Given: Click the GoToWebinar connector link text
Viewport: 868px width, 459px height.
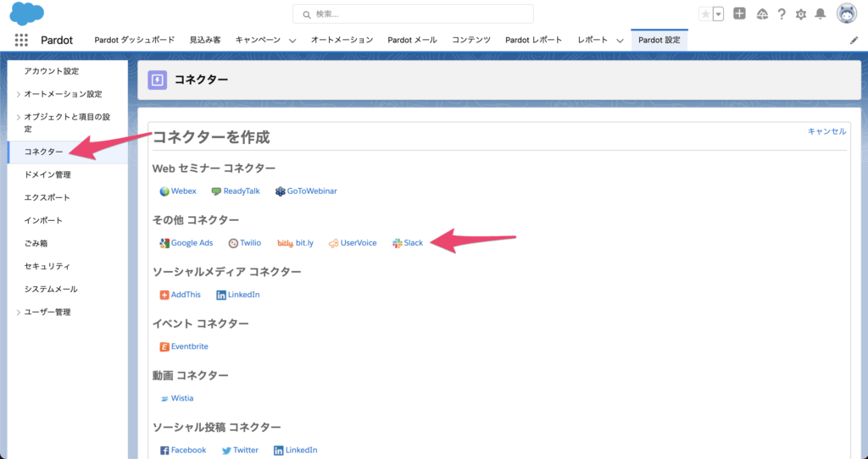Looking at the screenshot, I should 312,191.
